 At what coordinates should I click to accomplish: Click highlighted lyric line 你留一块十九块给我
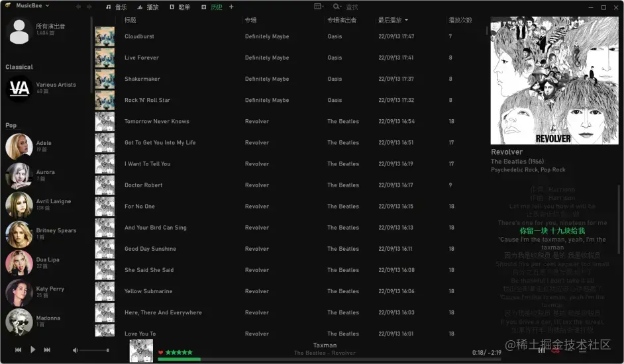[552, 231]
